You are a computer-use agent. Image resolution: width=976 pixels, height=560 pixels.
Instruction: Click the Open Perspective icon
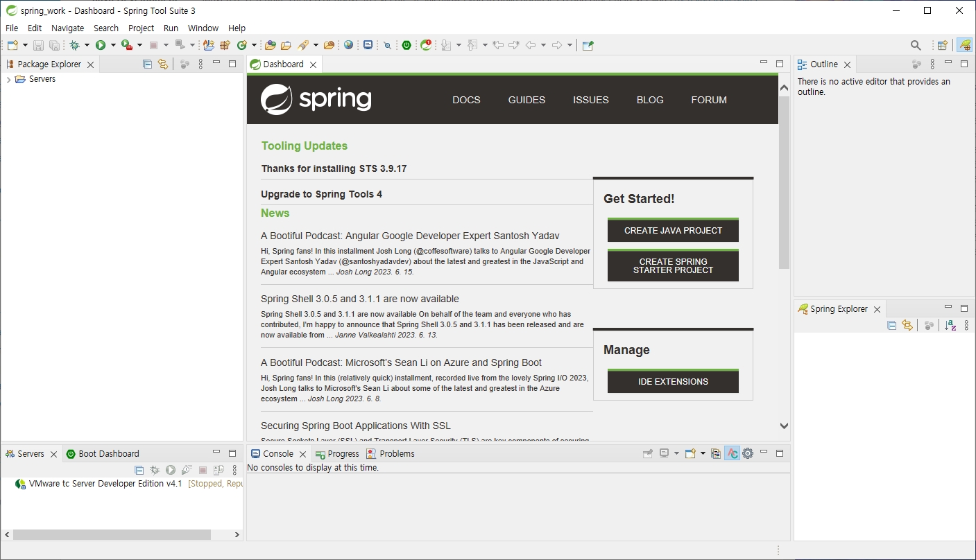(x=942, y=45)
